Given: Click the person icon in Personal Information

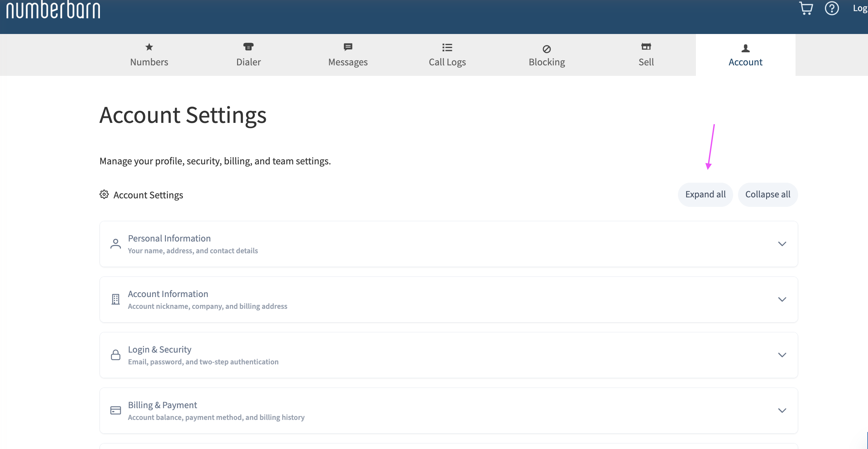Looking at the screenshot, I should point(116,244).
